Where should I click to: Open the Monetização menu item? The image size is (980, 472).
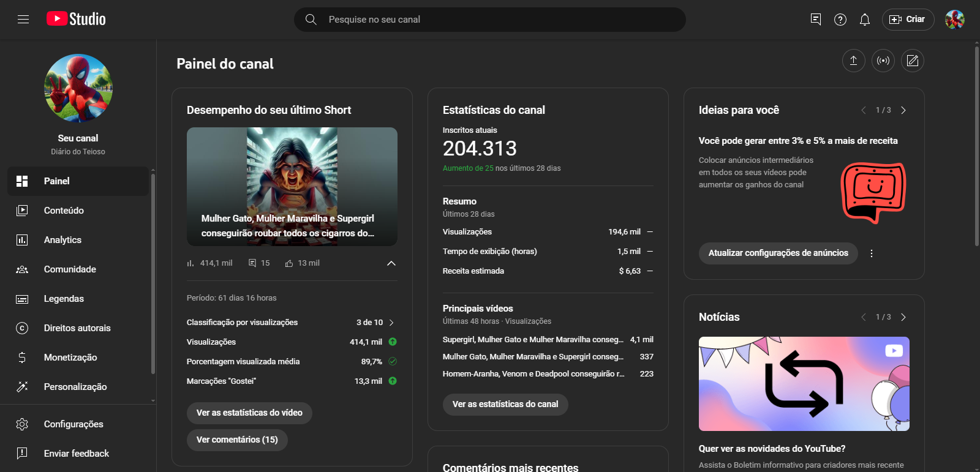pos(78,358)
